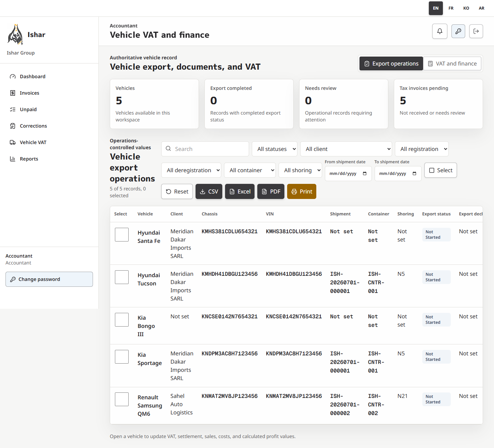Viewport: 494px width, 448px height.
Task: Expand the All shoring filter
Action: point(300,170)
